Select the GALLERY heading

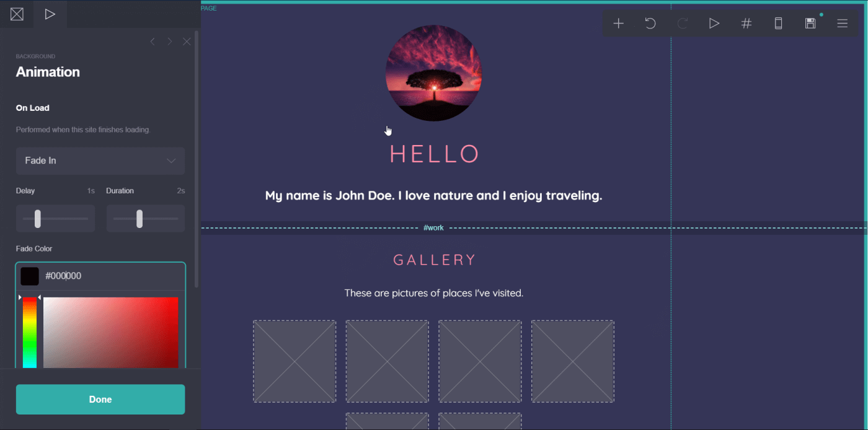tap(435, 260)
